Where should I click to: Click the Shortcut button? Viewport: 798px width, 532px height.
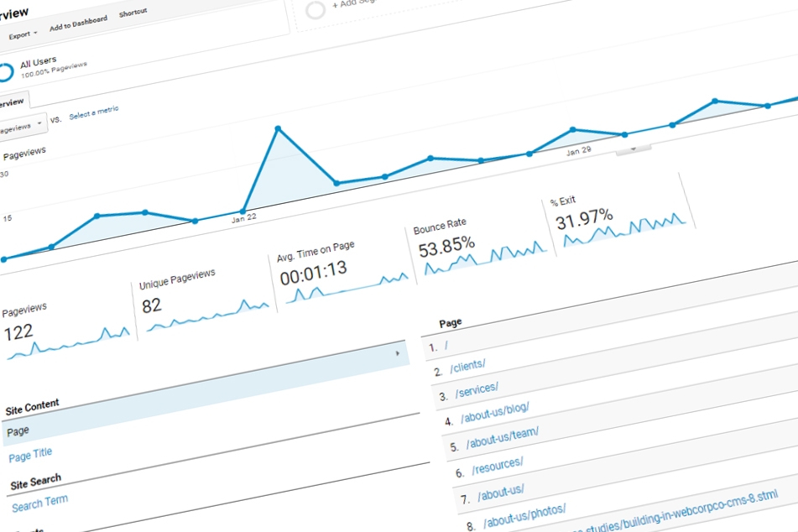click(x=133, y=13)
